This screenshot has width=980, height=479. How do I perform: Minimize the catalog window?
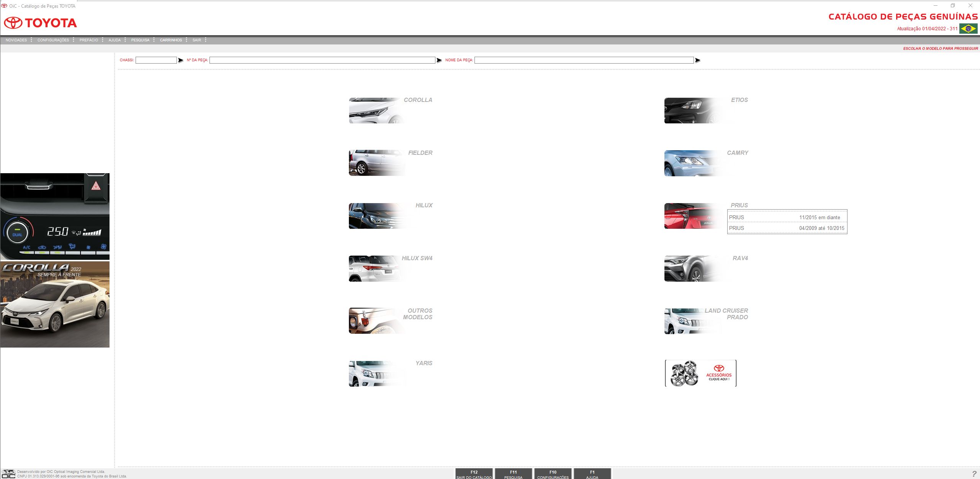(935, 5)
